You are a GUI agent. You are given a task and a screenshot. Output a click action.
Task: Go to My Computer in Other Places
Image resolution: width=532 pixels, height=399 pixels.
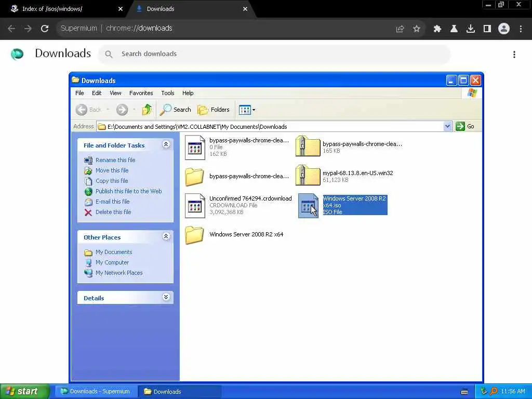pos(112,262)
